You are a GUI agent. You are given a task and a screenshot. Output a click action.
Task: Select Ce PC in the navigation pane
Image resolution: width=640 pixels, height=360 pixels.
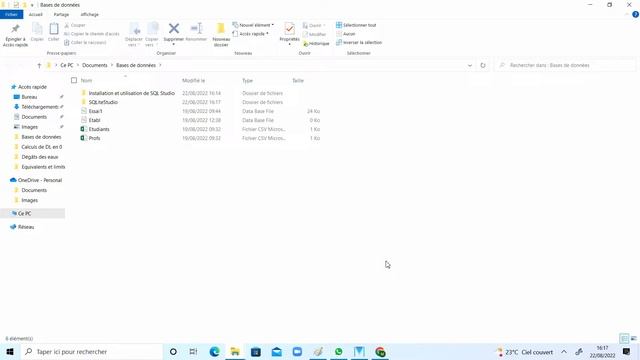[24, 213]
